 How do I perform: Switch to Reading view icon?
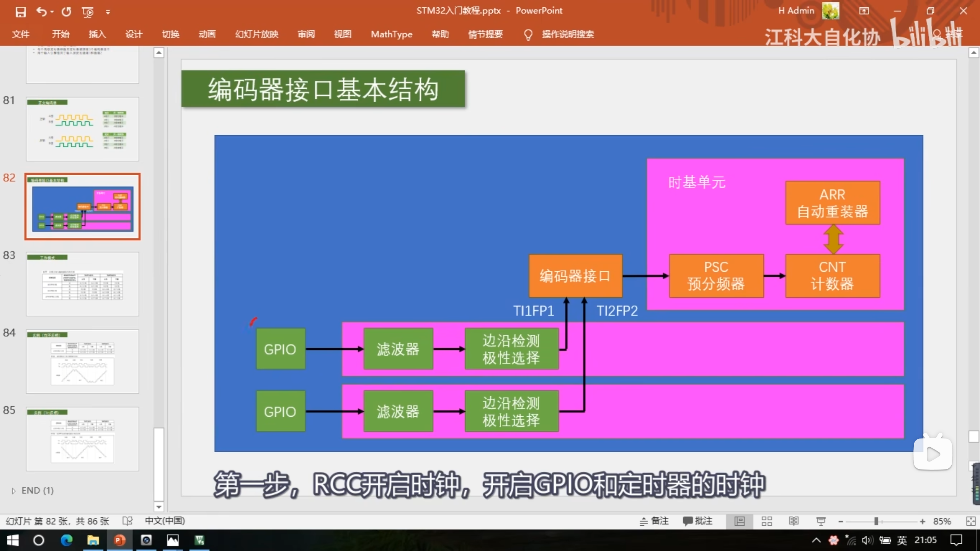point(794,521)
